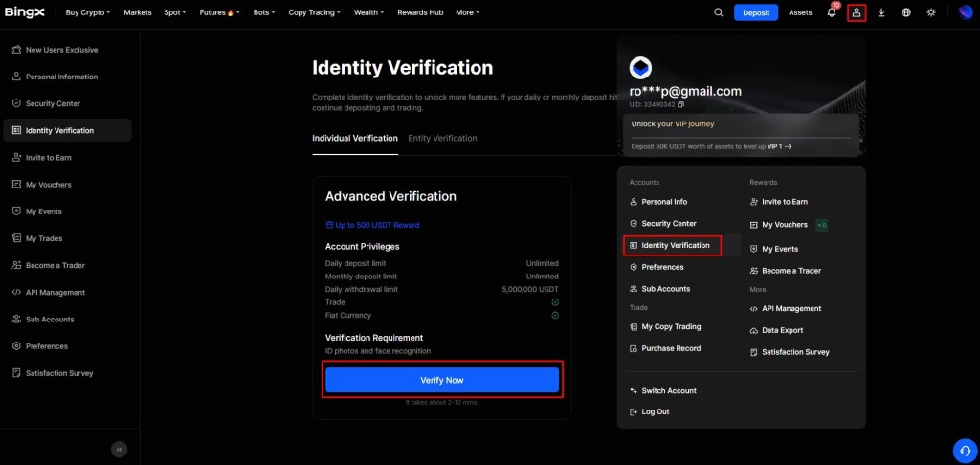
Task: Copy the UID with the copy icon
Action: pyautogui.click(x=681, y=105)
